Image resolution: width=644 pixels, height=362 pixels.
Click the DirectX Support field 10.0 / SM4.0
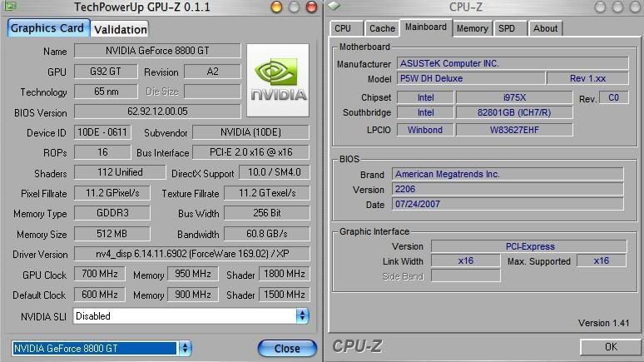[x=274, y=172]
